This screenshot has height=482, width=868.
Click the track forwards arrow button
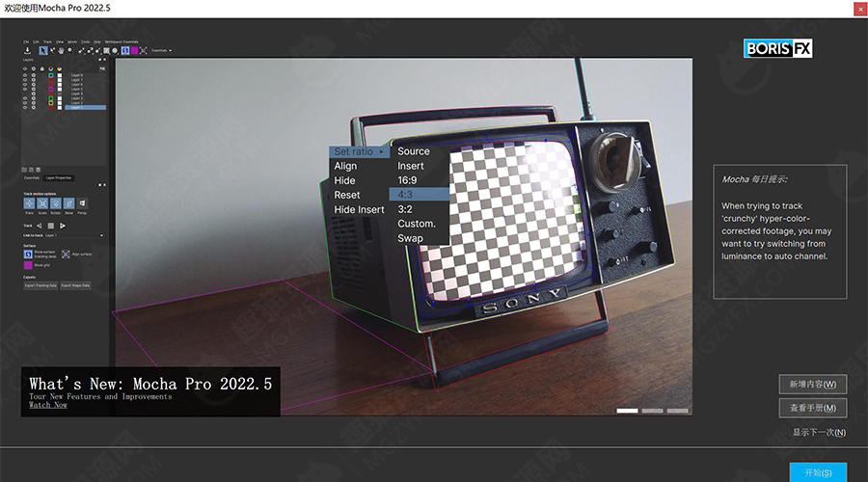[63, 226]
